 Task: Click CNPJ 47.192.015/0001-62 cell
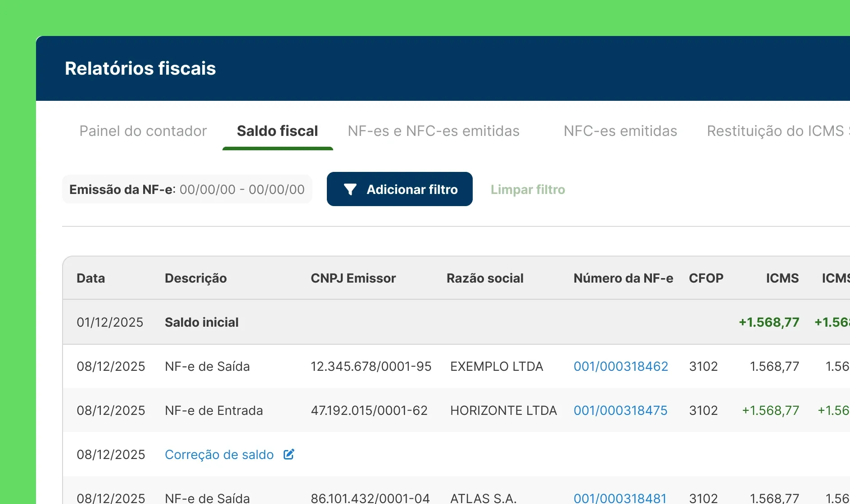point(369,410)
